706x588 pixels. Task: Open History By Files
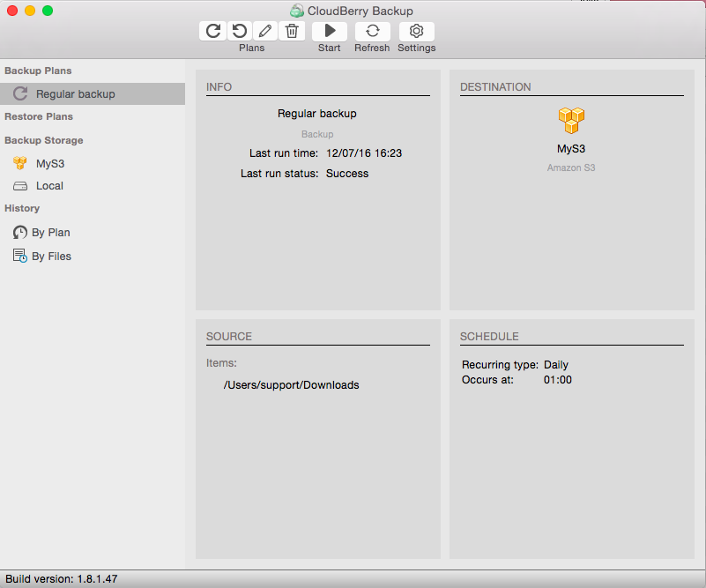[51, 257]
